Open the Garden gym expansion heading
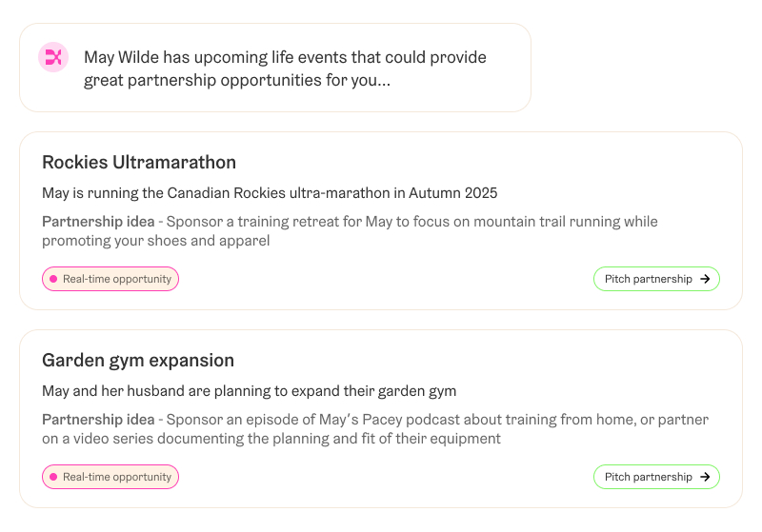Image resolution: width=762 pixels, height=532 pixels. 138,361
